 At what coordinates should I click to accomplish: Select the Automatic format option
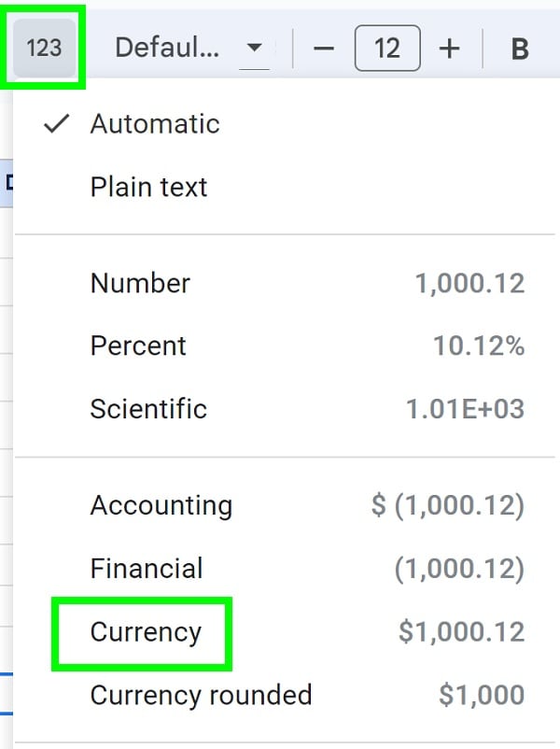point(154,122)
